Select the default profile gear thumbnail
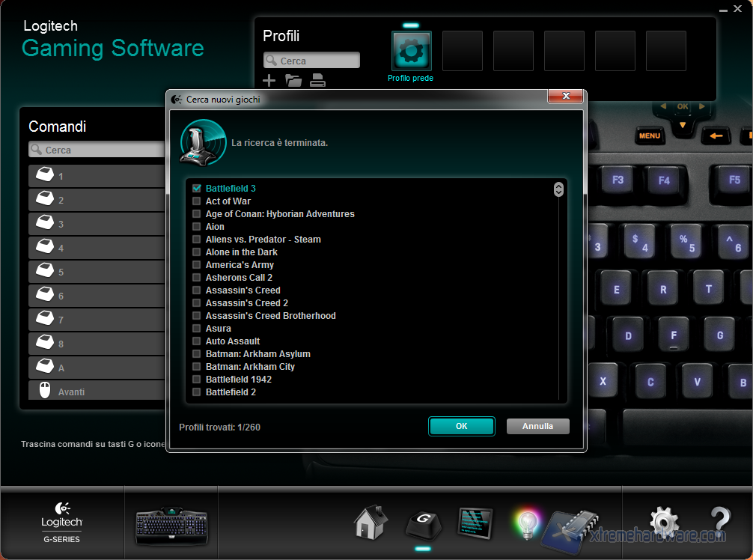 pos(411,51)
